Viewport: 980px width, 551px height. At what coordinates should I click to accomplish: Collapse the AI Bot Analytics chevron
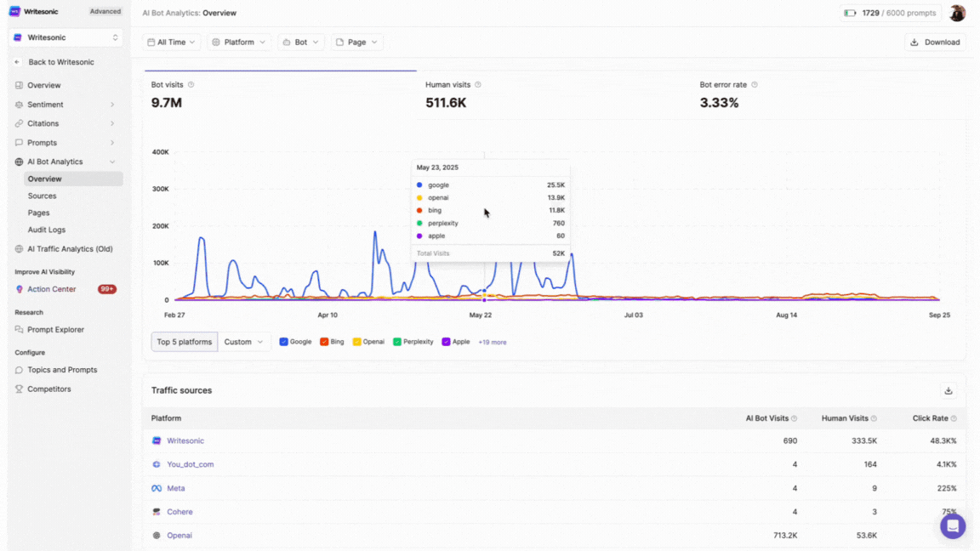(x=112, y=162)
